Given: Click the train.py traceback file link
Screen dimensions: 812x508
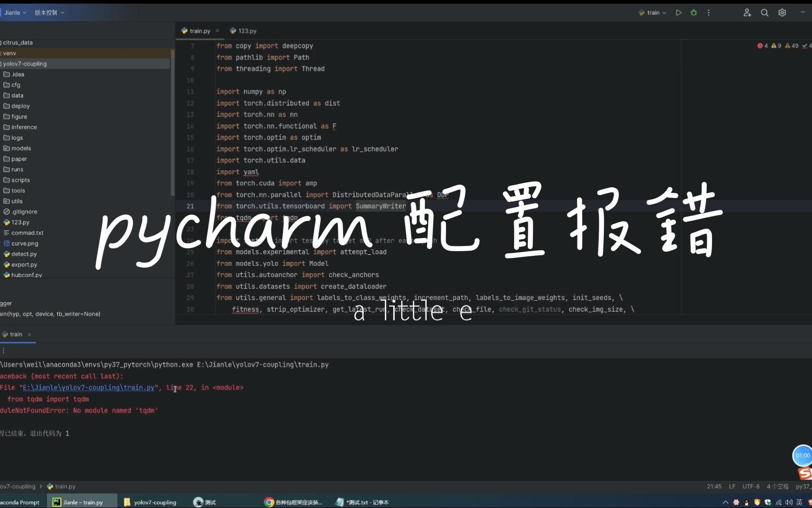Looking at the screenshot, I should (88, 388).
